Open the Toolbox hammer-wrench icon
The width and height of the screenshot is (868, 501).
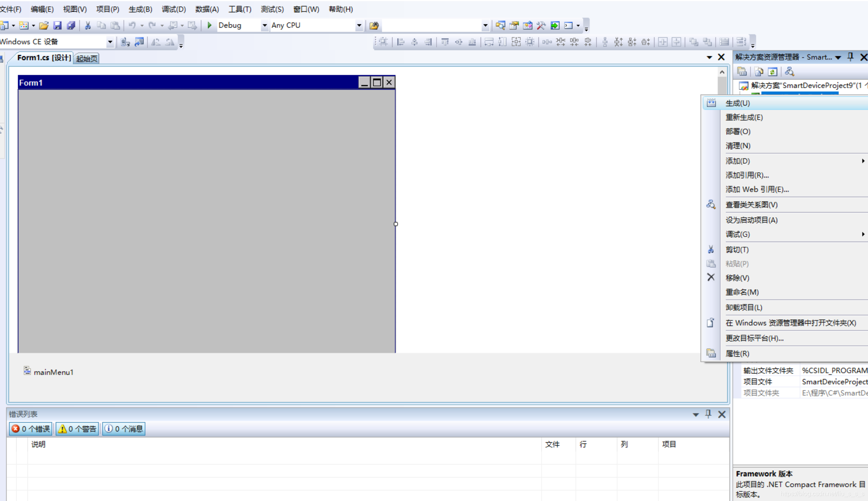(x=541, y=26)
